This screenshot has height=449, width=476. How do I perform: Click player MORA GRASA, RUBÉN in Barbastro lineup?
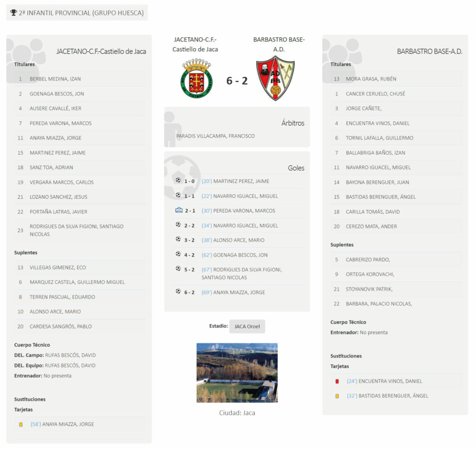[371, 79]
